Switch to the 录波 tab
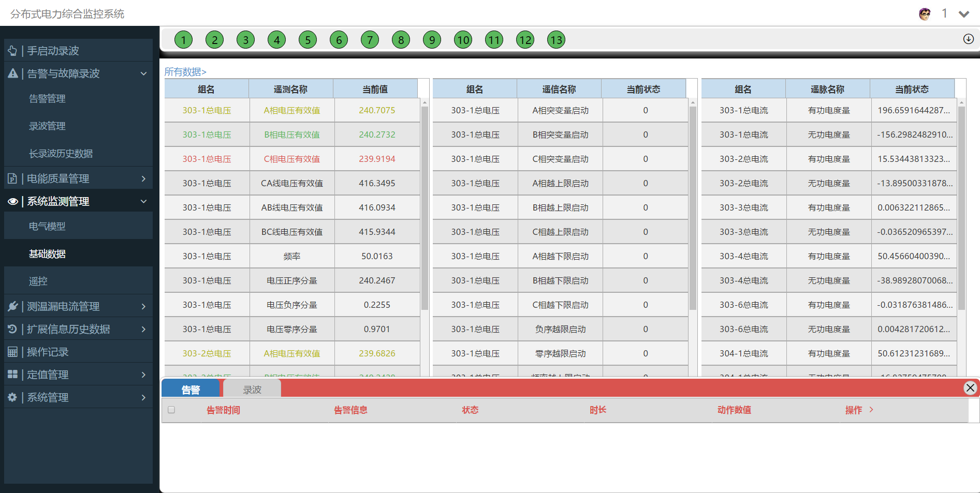Viewport: 980px width, 493px height. pos(252,390)
